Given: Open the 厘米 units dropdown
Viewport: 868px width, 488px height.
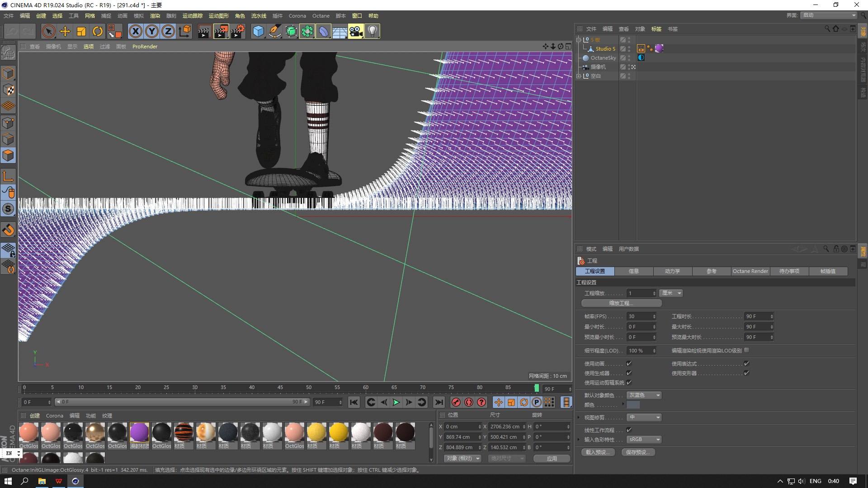Looking at the screenshot, I should point(671,293).
